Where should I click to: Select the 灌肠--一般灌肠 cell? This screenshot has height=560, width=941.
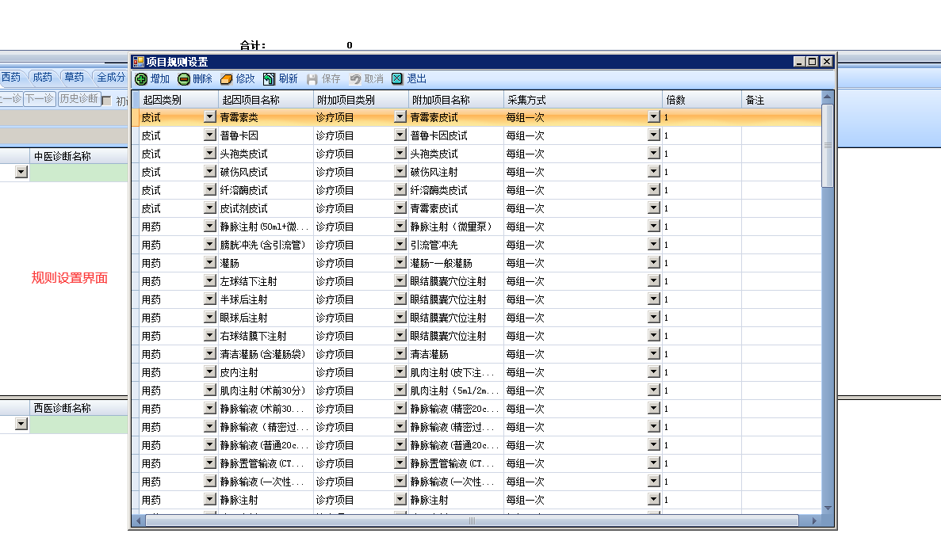coord(456,263)
